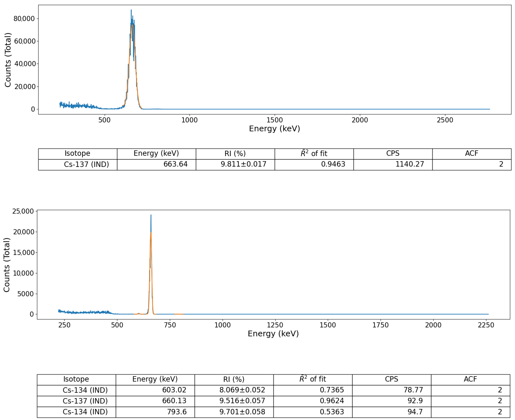Click the 80,000 tick label on top plot
The image size is (515, 420).
pos(24,19)
